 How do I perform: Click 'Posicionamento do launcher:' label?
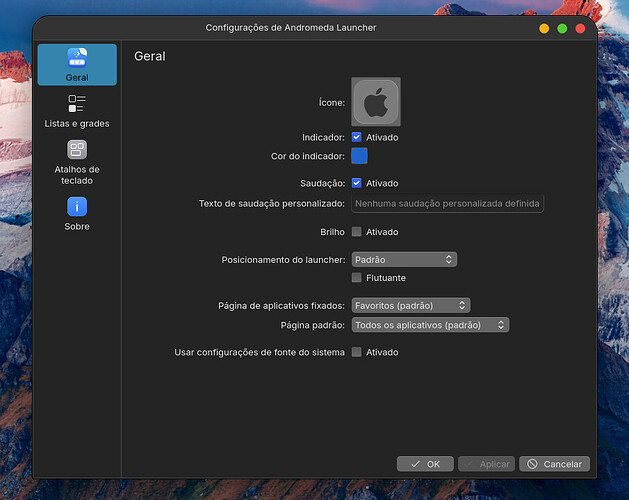point(283,260)
